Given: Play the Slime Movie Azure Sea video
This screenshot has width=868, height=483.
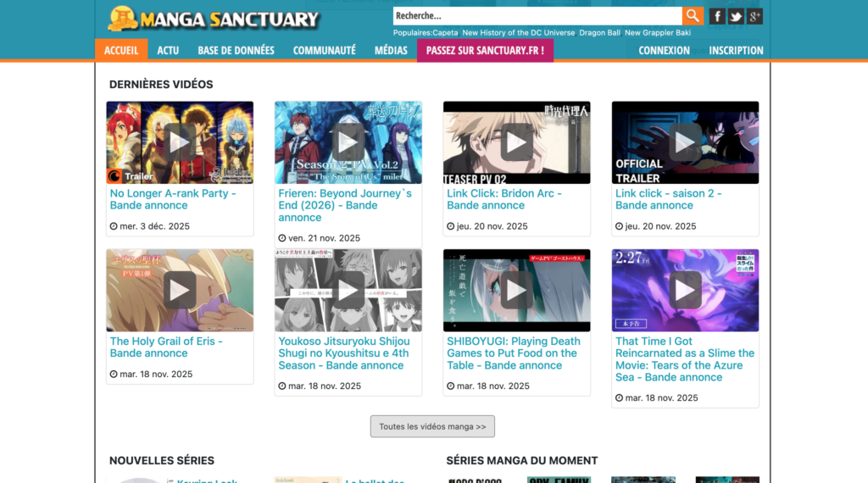Looking at the screenshot, I should 685,290.
